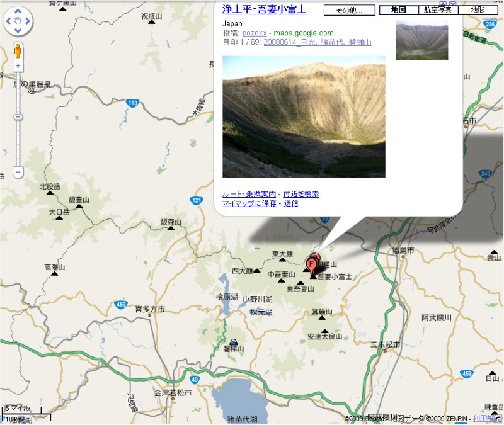This screenshot has width=504, height=425.
Task: Open the 利用規約 terms link
Action: 487,418
